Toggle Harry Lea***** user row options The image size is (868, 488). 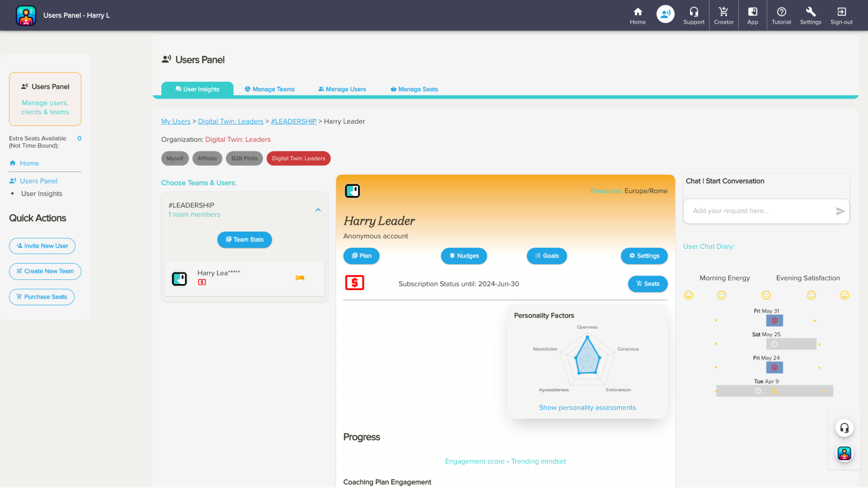click(x=300, y=278)
